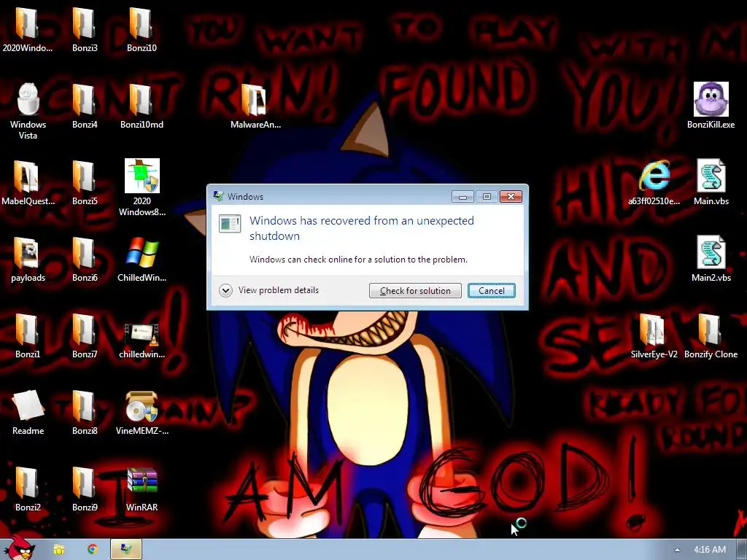Click the Check for solution button
The image size is (747, 560).
415,290
